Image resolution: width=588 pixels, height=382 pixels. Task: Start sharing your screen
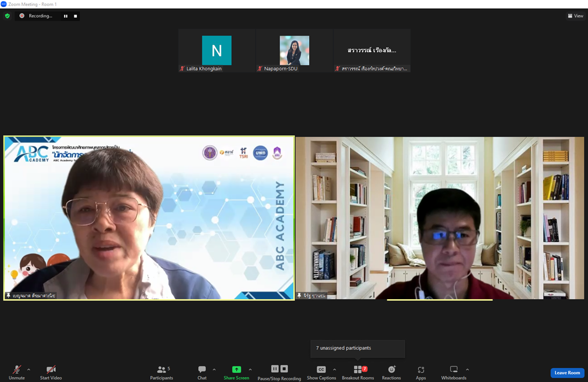click(236, 370)
